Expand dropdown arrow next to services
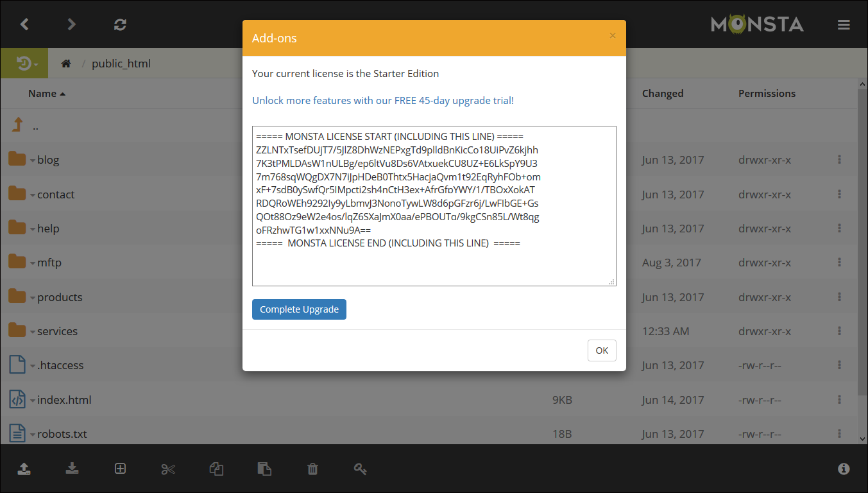This screenshot has width=868, height=493. pos(32,332)
